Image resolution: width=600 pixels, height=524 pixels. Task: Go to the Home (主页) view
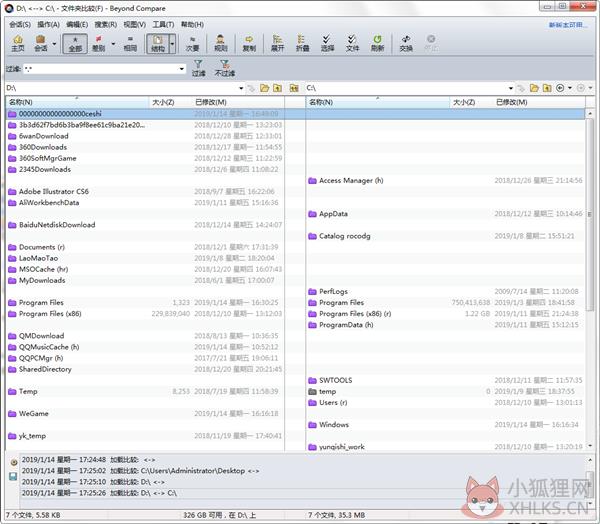pyautogui.click(x=18, y=44)
